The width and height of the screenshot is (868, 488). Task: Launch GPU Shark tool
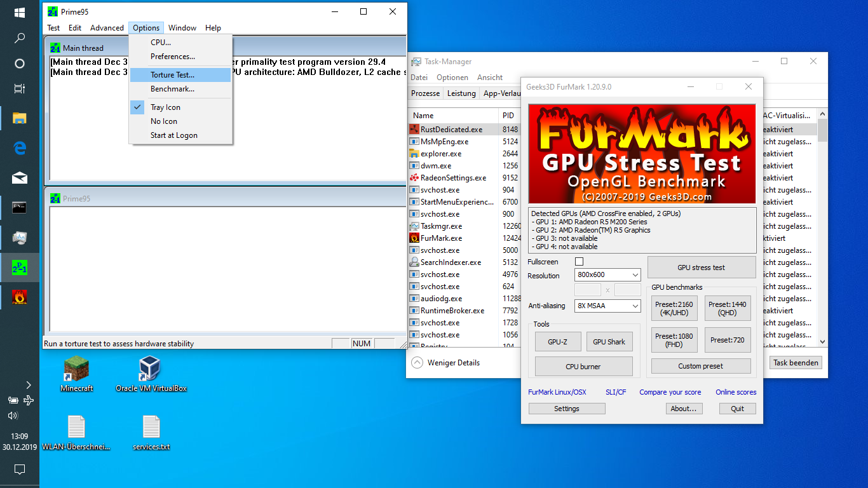click(609, 342)
